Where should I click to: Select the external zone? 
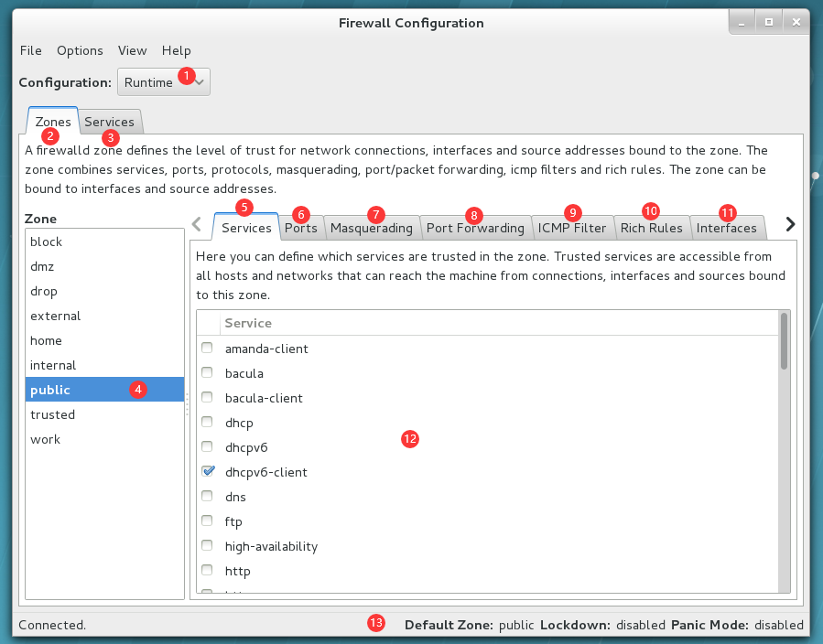click(x=104, y=316)
